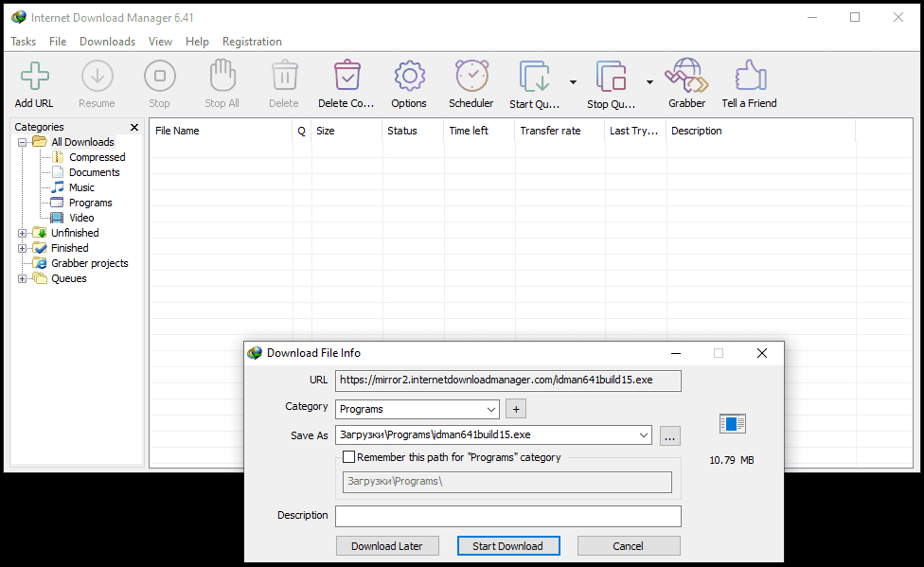
Task: Collapse the All Downloads tree node
Action: (23, 142)
